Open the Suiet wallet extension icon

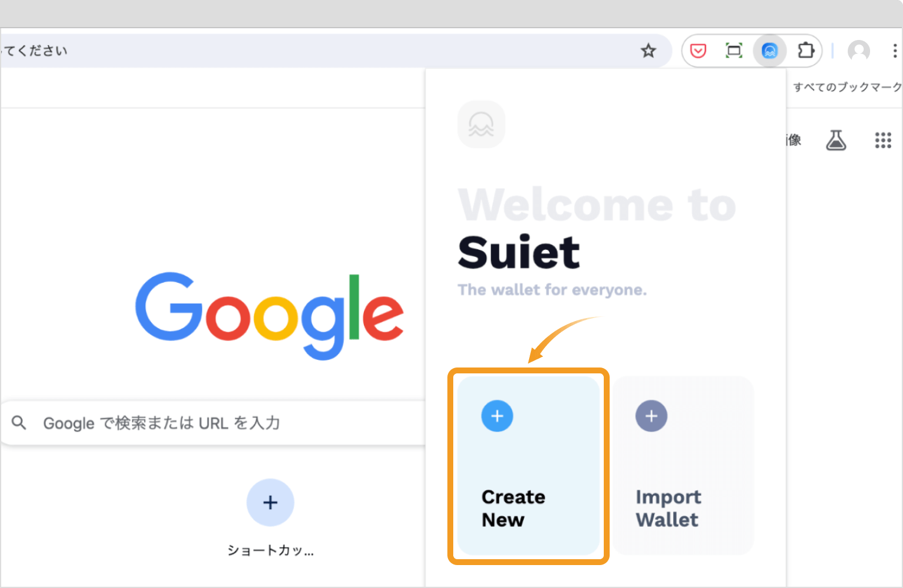tap(770, 51)
